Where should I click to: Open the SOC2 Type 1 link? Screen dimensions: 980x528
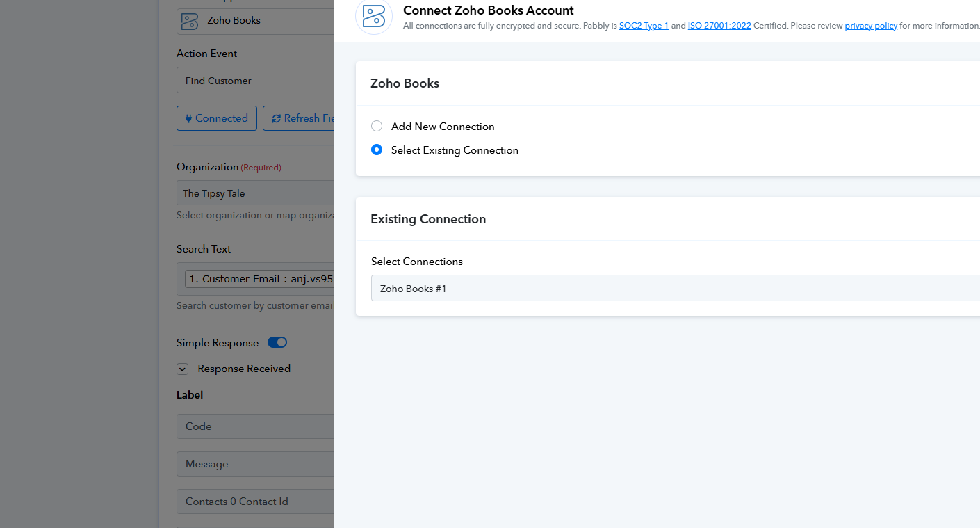(644, 26)
